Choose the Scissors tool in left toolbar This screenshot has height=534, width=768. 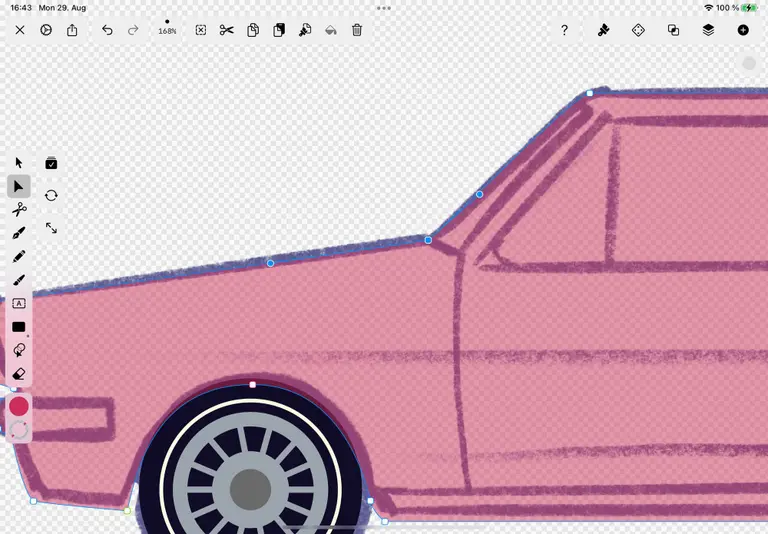[x=19, y=210]
